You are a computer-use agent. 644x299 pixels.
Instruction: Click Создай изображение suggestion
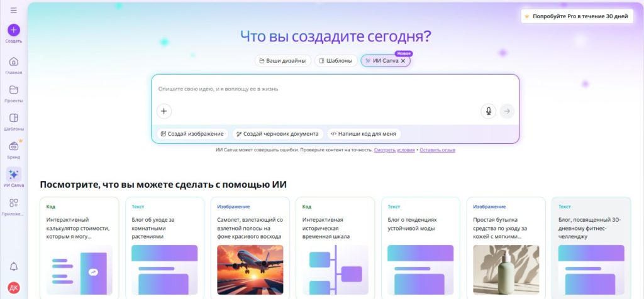192,134
